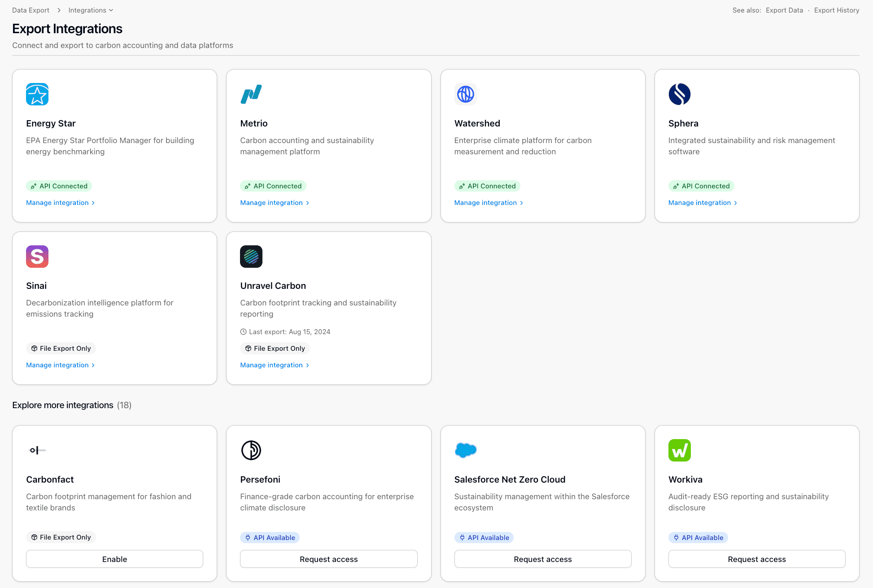
Task: Click the Persefoni logo icon
Action: [x=251, y=450]
